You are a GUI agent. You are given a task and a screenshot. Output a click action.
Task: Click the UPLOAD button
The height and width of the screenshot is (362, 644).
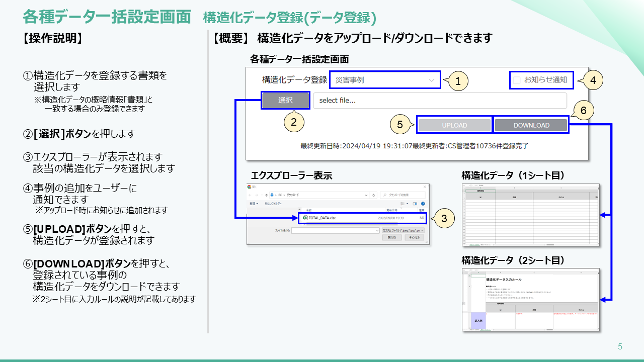click(x=454, y=125)
